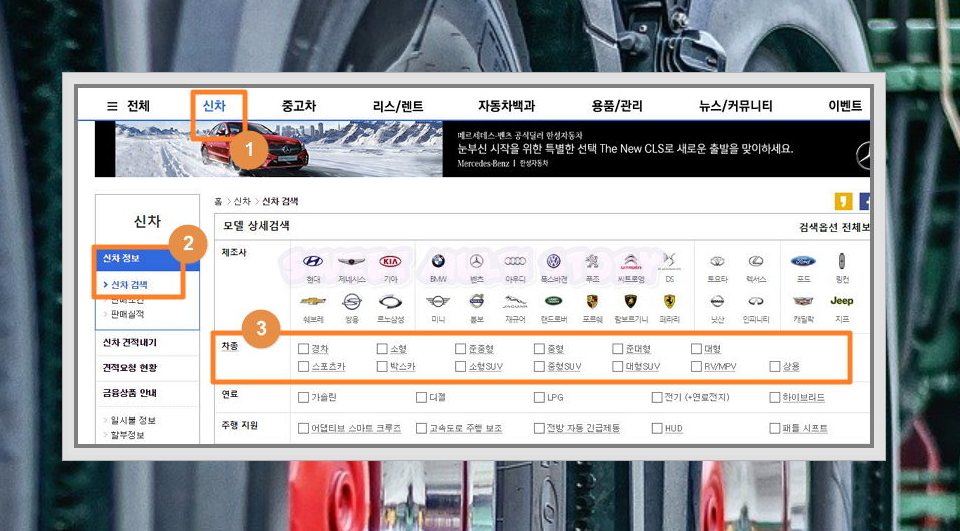Select the Jeep (지프) logo
Viewport: 960px width, 531px height.
click(842, 301)
